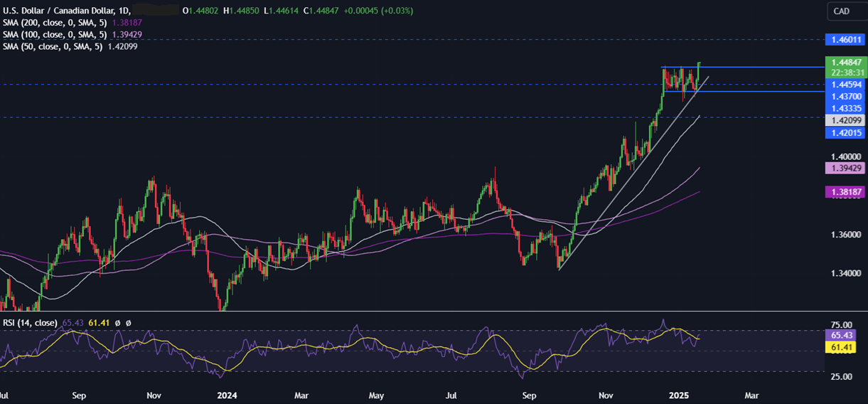Click the low value L1.44614
Viewport: 868px width, 404px height.
coord(280,11)
